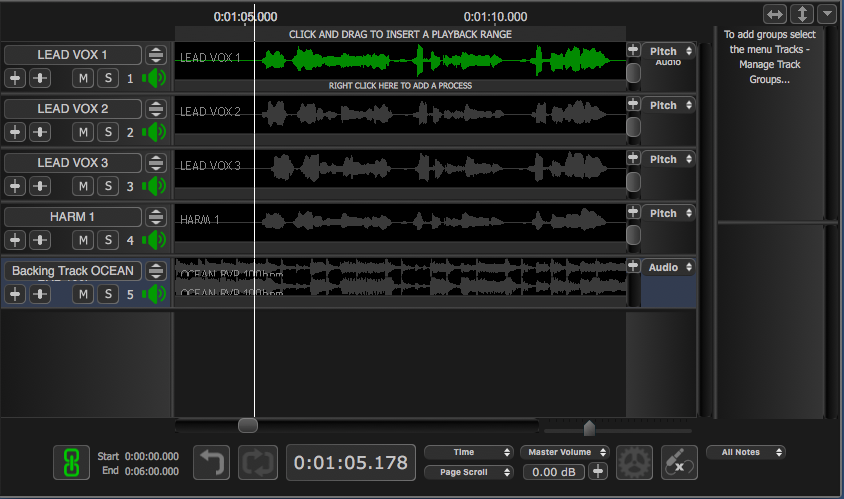
Task: Open the Page Scroll dropdown
Action: point(469,472)
